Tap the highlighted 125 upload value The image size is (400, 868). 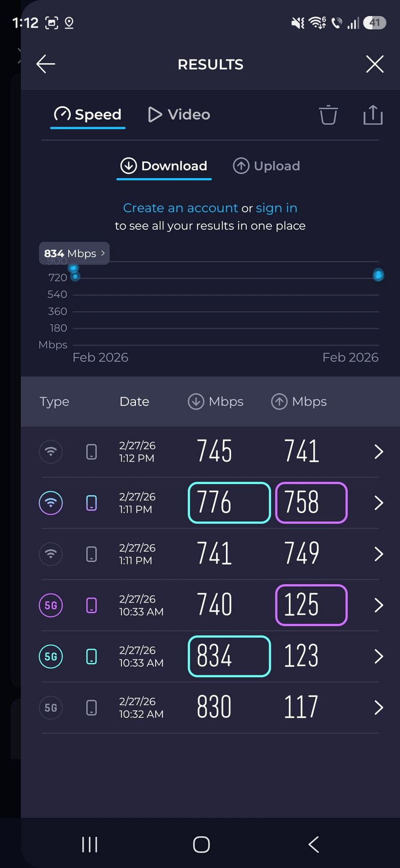coord(311,605)
